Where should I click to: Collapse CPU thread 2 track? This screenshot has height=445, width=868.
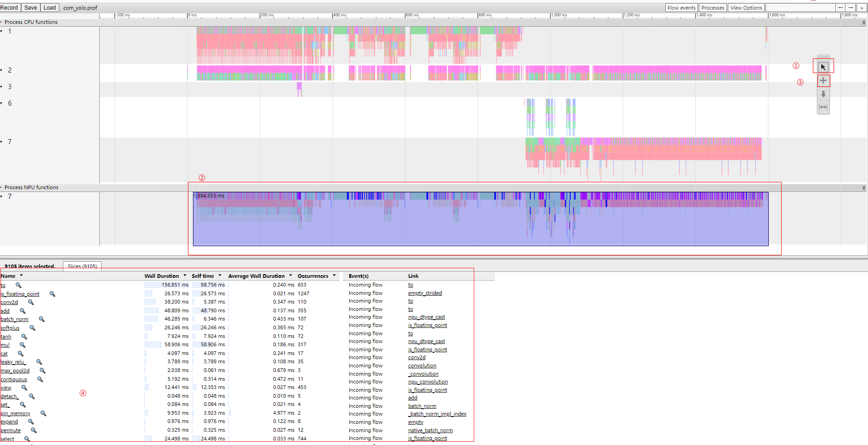(1, 70)
